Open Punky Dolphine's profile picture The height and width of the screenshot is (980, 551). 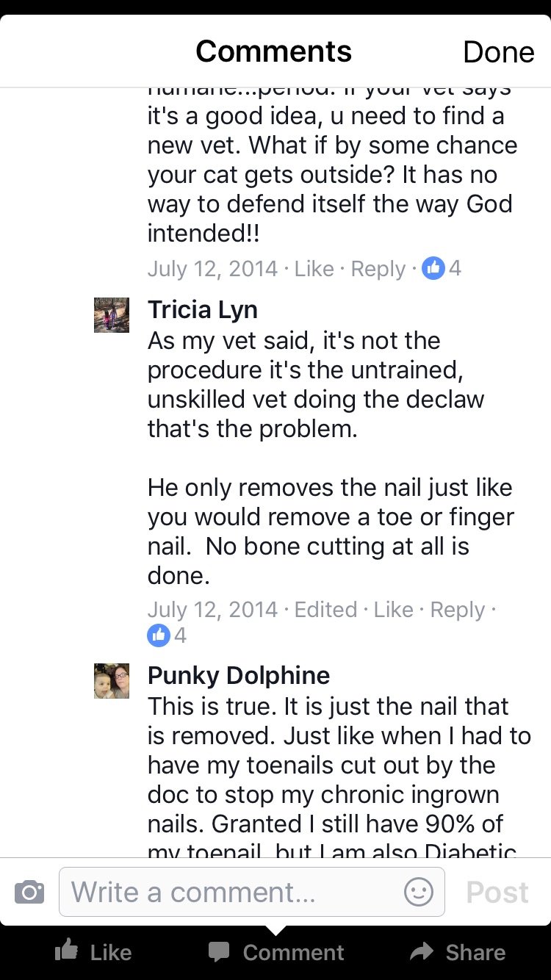coord(112,681)
